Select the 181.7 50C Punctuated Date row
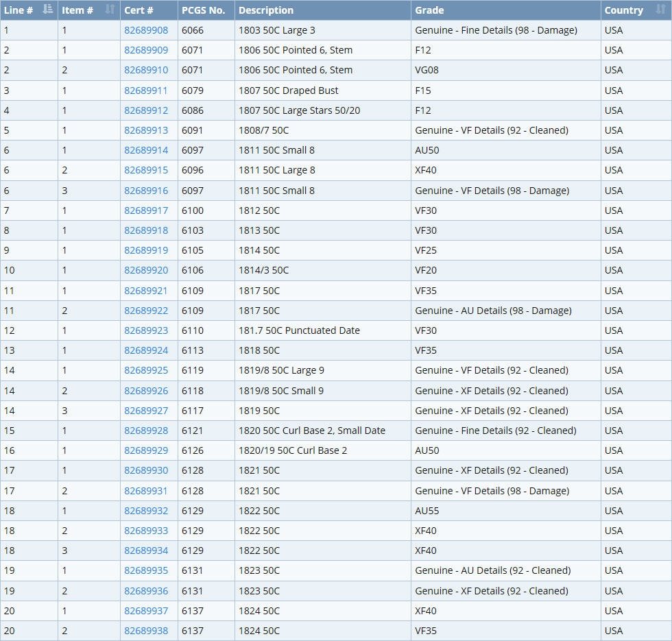 click(336, 330)
